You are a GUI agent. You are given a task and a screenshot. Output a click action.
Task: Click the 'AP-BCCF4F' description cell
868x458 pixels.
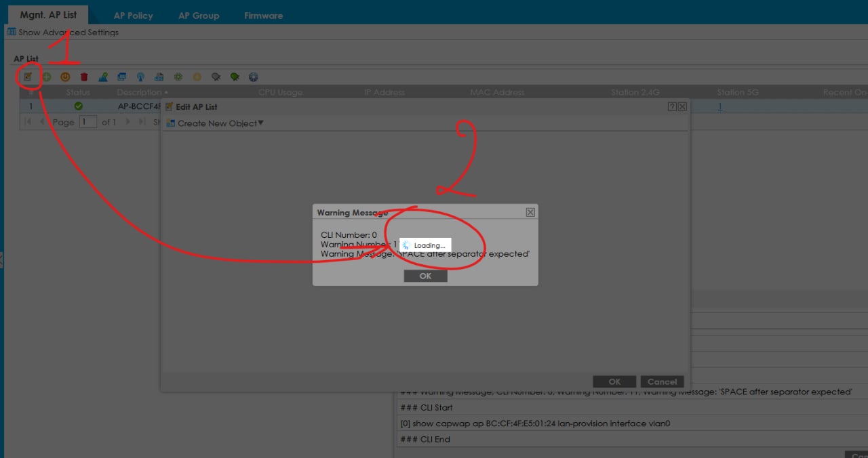(x=139, y=106)
